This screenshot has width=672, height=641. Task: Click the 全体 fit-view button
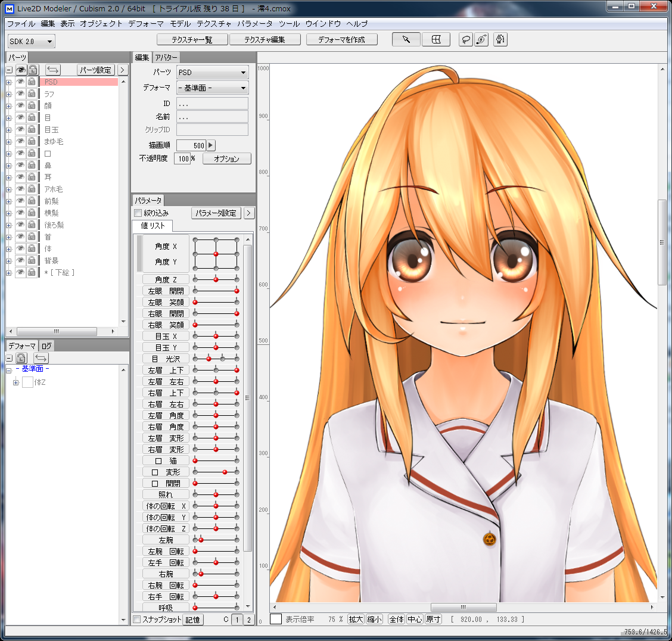coord(396,619)
